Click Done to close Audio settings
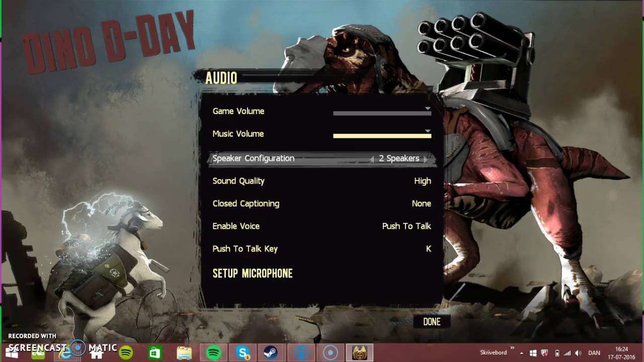This screenshot has height=362, width=644. pos(432,322)
